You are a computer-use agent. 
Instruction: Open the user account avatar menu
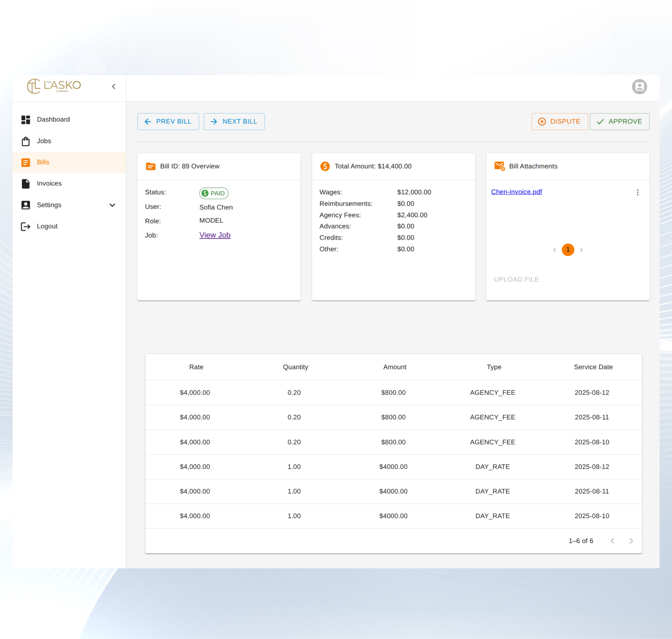(639, 87)
